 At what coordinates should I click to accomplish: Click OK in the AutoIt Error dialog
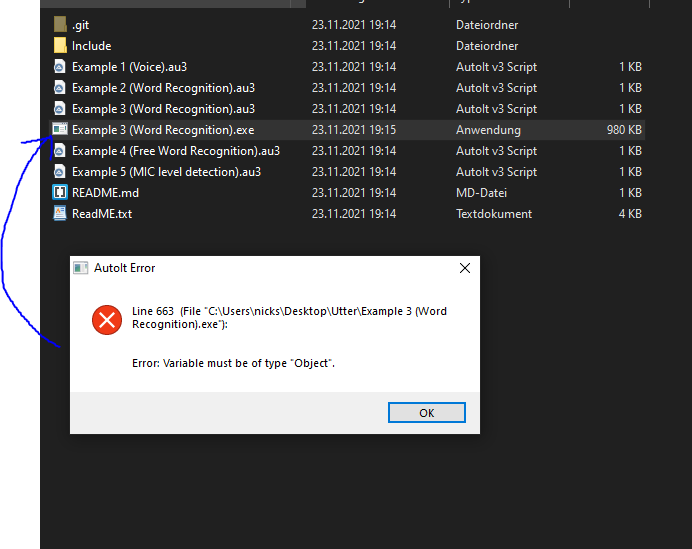tap(426, 413)
